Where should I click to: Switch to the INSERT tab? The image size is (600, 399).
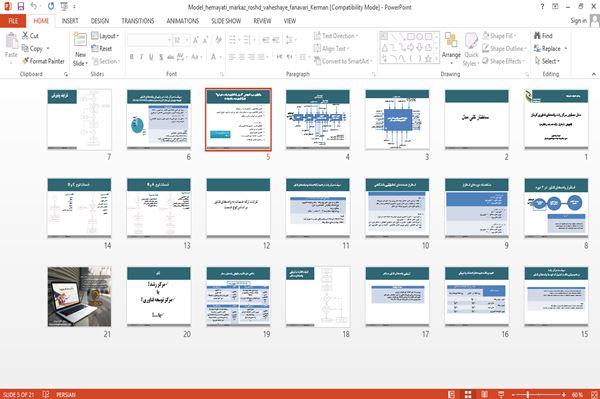70,21
